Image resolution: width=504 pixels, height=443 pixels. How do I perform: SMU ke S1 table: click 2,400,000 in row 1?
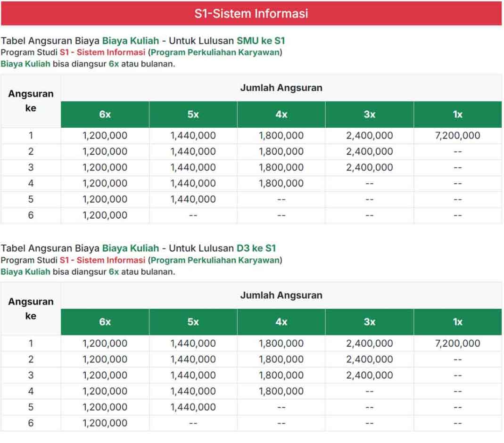tap(370, 136)
